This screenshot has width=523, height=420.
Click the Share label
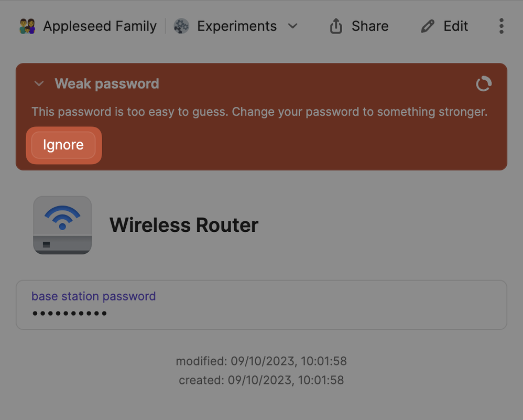[x=370, y=26]
